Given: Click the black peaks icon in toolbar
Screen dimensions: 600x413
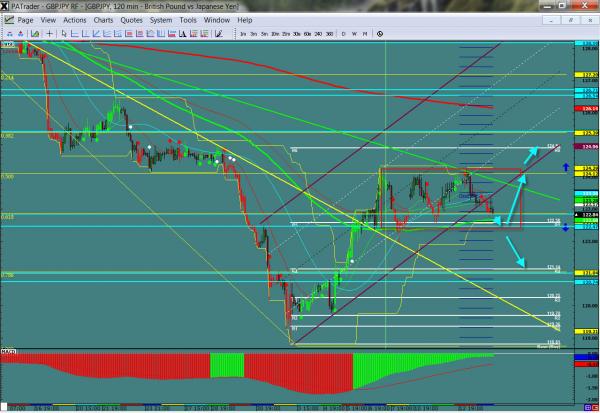Looking at the screenshot, I should [183, 34].
